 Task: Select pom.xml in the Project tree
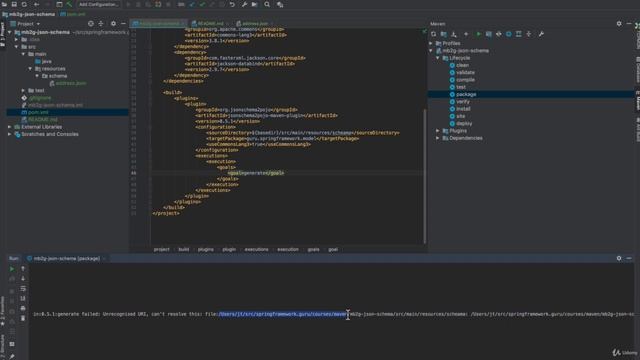click(x=38, y=112)
